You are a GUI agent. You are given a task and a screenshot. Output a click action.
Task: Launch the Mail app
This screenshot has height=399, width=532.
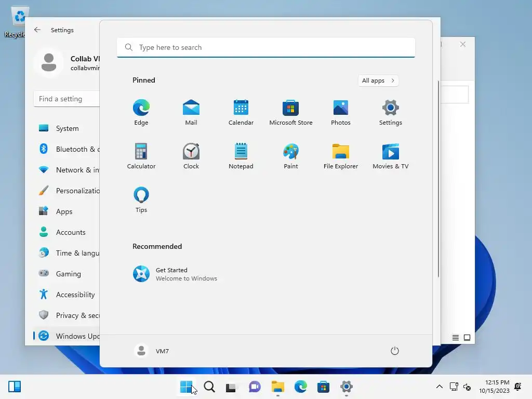point(191,112)
